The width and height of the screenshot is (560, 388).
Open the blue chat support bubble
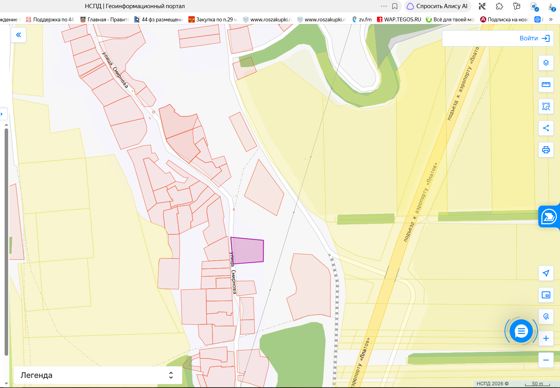point(521,331)
